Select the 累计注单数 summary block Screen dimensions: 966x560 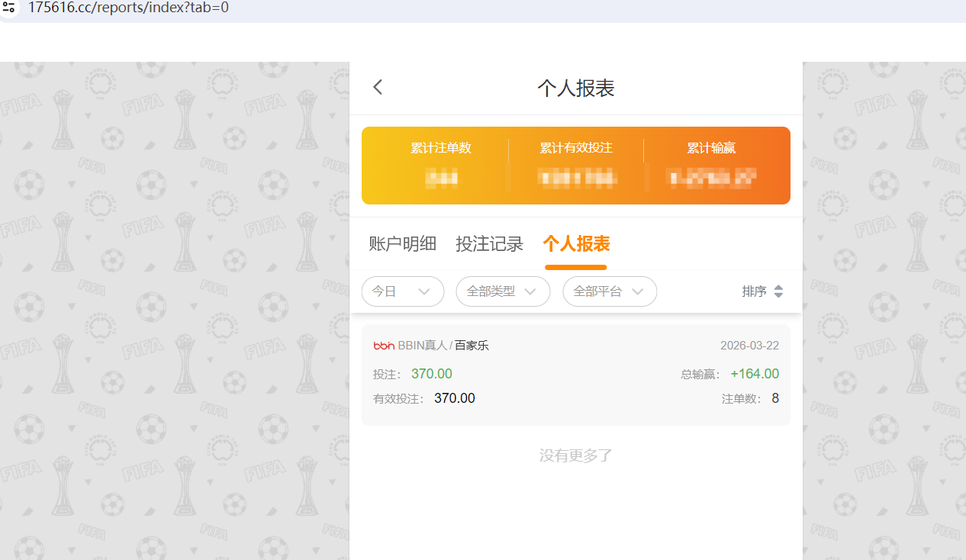(x=441, y=164)
